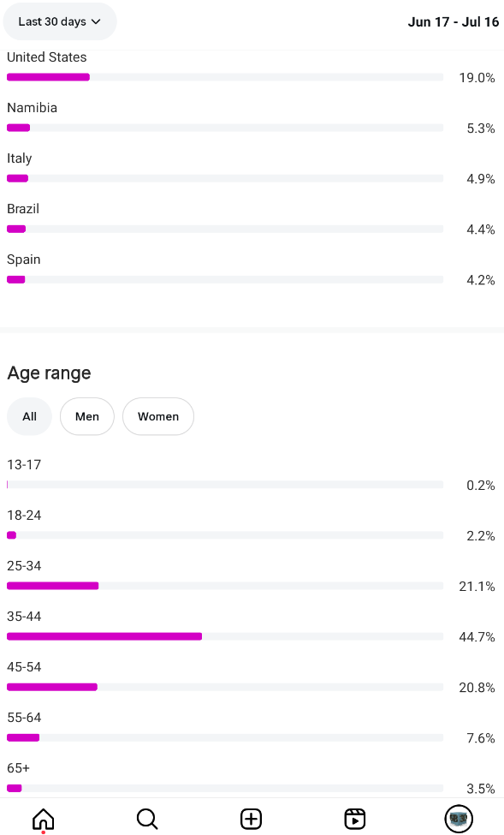This screenshot has width=504, height=835.
Task: Click the 45-54 age bar
Action: click(224, 687)
